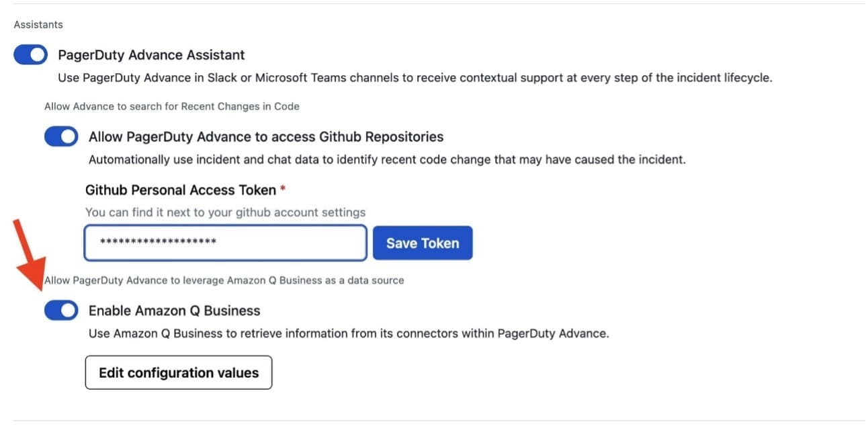Click the Save Token button
Viewport: 868px width, 441px height.
click(x=422, y=243)
